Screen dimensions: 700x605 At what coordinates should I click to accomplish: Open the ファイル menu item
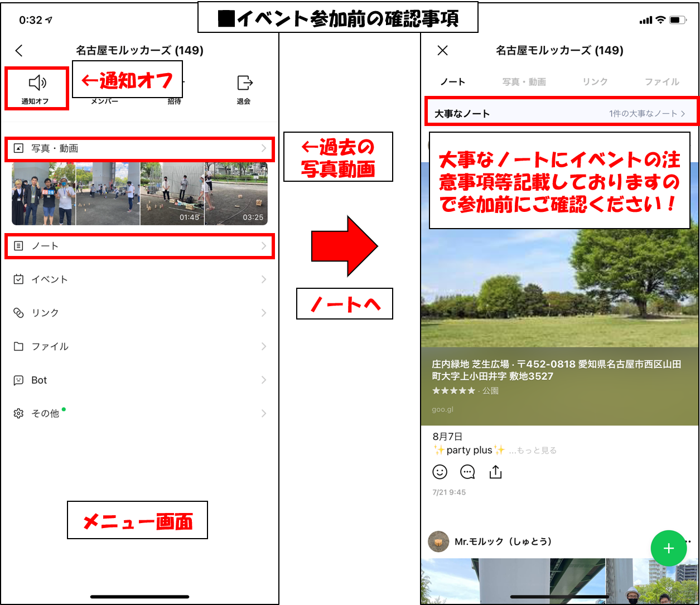tap(139, 346)
